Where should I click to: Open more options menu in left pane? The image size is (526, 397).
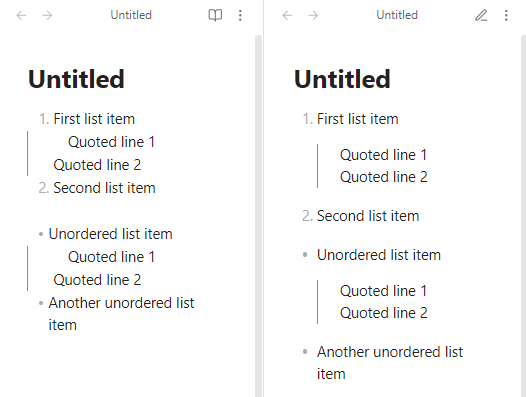tap(240, 15)
